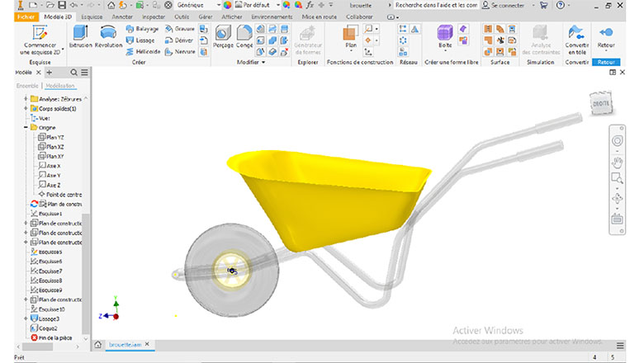Expand the Corps solides(1) node
This screenshot has height=363, width=644.
tap(26, 108)
